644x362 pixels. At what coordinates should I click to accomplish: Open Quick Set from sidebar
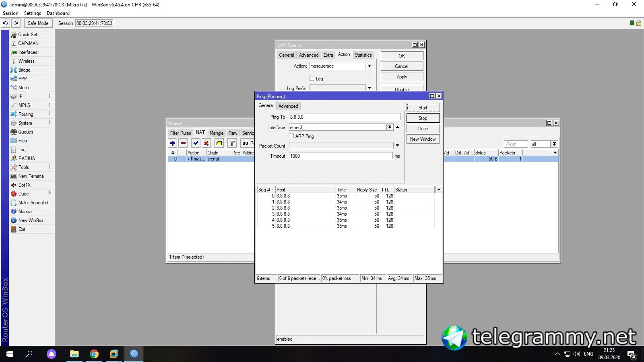click(x=27, y=35)
